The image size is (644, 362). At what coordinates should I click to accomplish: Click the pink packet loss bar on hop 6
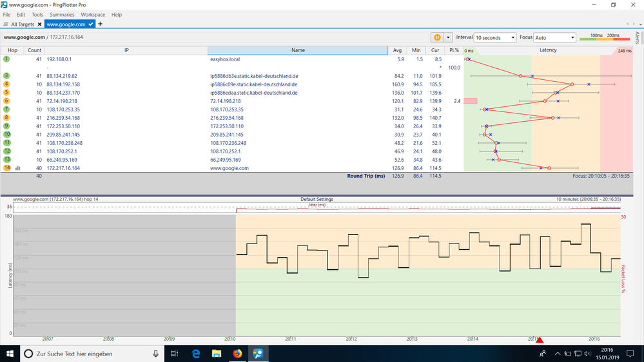[x=470, y=101]
